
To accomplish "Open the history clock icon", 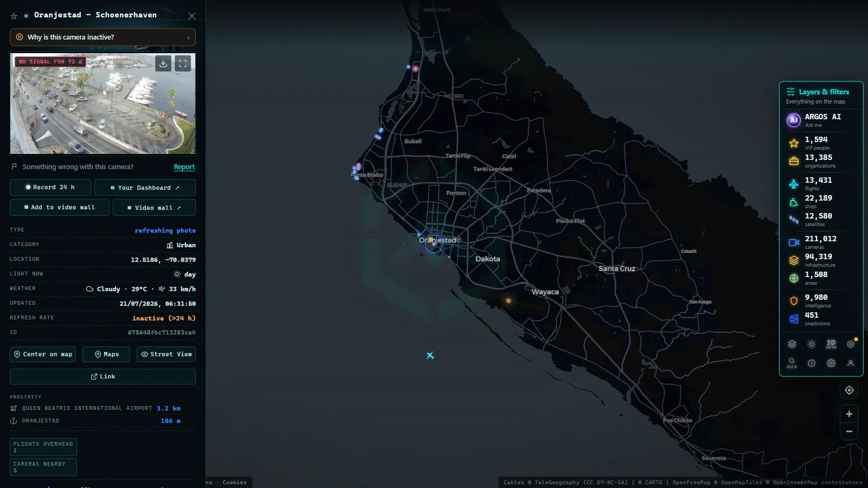I will [812, 363].
